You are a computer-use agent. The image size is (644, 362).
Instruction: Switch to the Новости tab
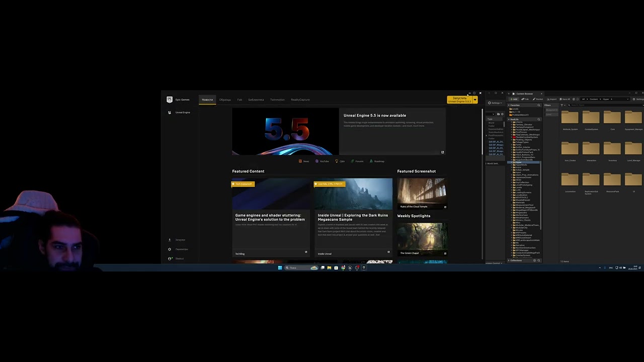click(x=207, y=100)
